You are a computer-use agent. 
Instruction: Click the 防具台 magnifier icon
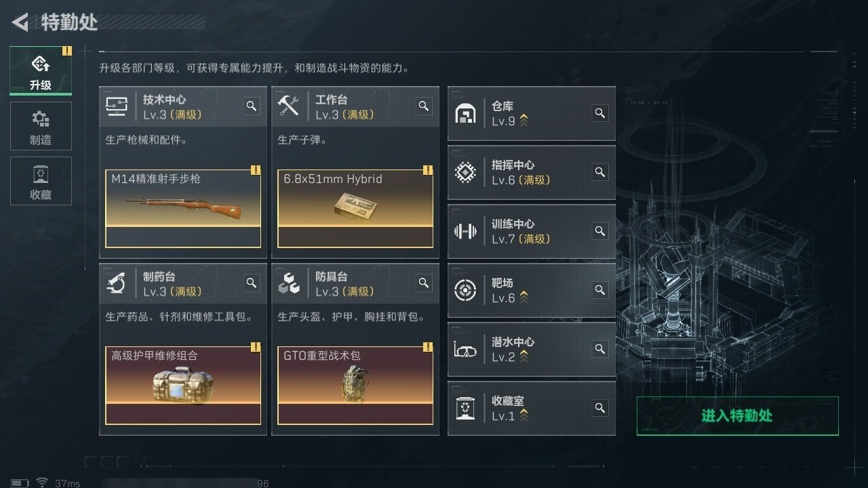[x=424, y=283]
